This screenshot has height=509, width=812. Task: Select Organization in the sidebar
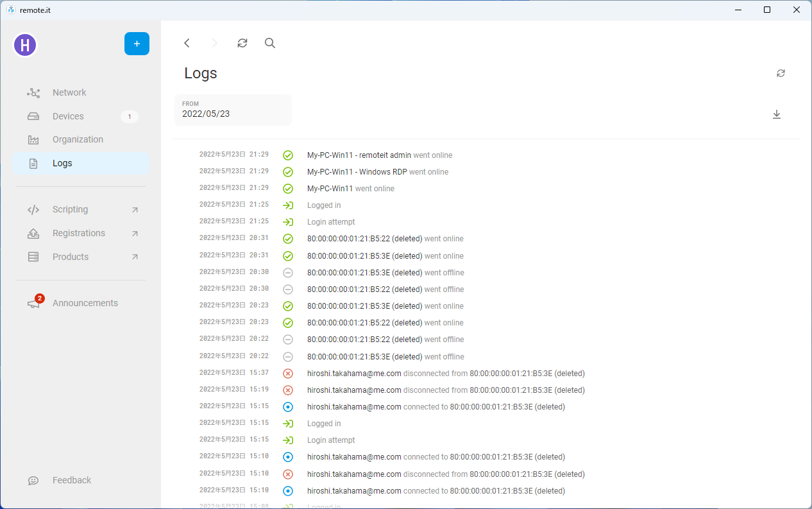pos(81,139)
